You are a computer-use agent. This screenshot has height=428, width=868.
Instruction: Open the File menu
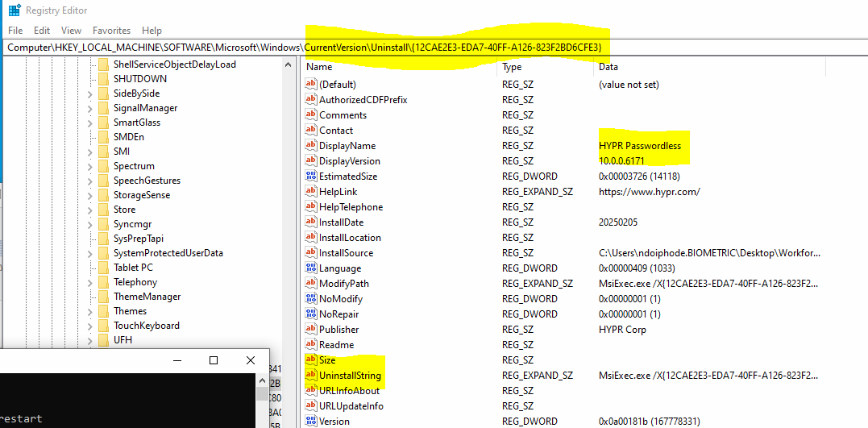tap(15, 31)
